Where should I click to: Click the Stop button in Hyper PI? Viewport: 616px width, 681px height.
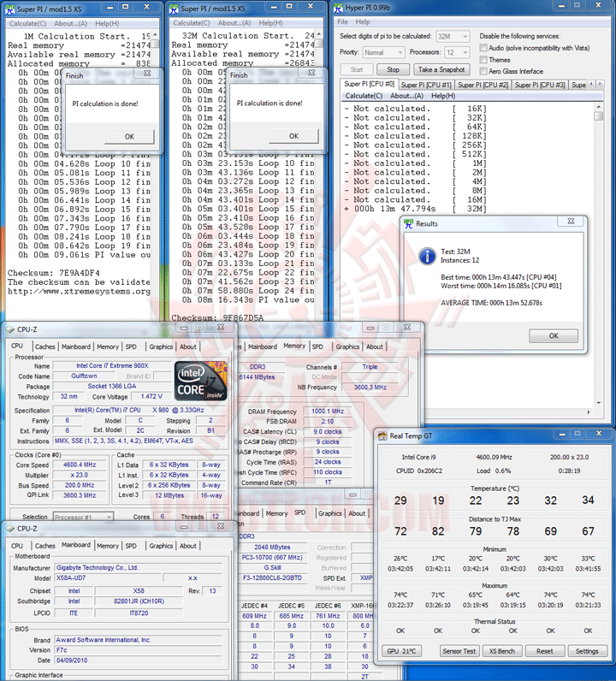coord(393,69)
